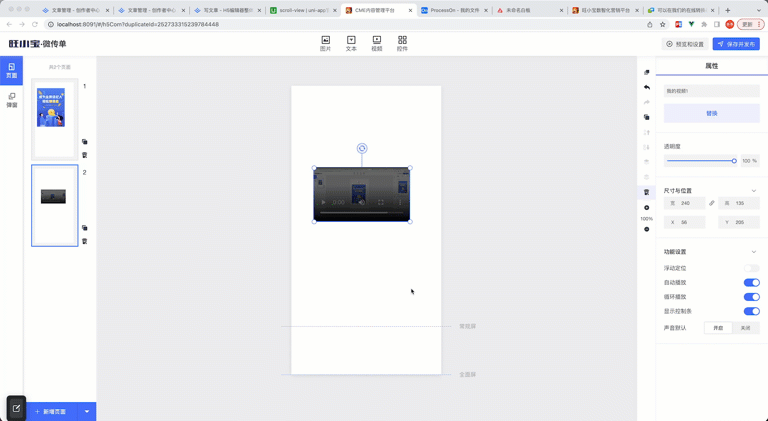Zoom in the canvas with plus icon
This screenshot has height=421, width=768.
click(647, 208)
